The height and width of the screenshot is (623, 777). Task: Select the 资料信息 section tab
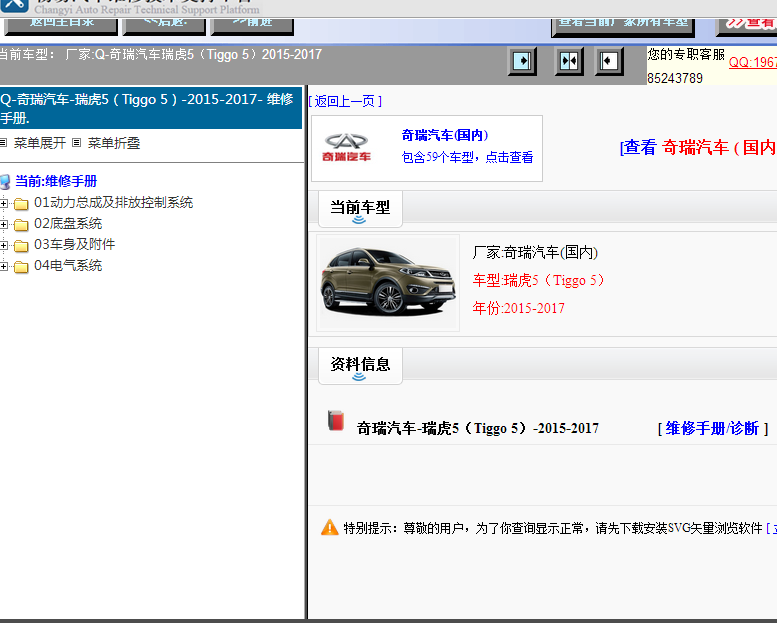(x=360, y=366)
